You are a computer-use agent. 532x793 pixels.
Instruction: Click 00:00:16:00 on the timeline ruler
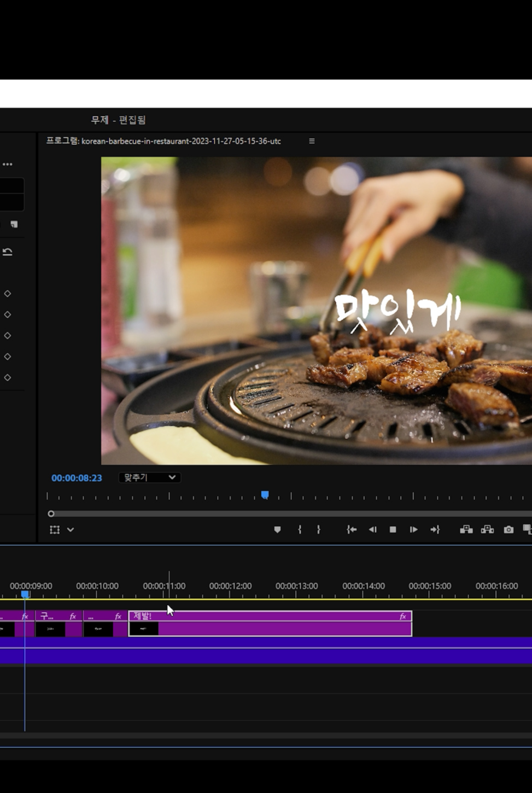(496, 586)
